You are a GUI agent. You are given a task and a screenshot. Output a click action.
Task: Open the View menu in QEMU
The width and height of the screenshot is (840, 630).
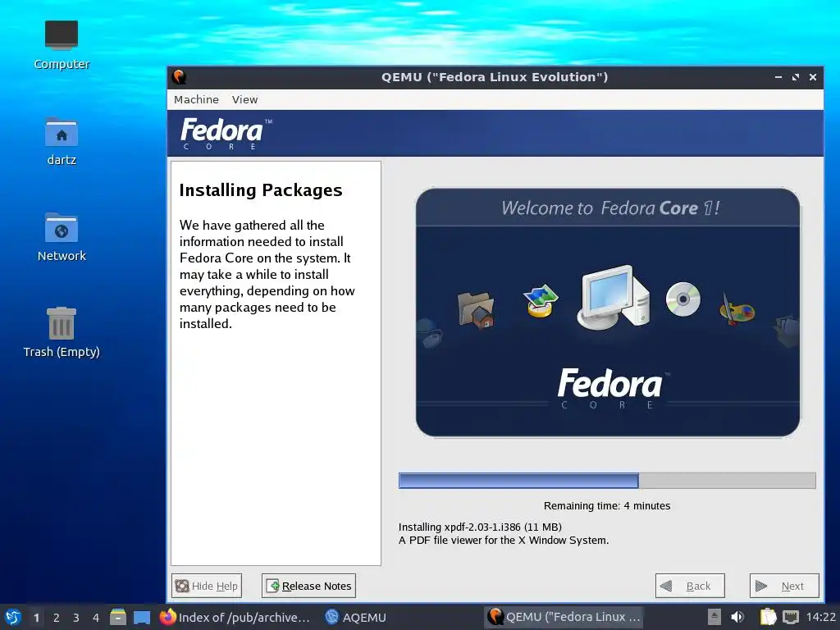point(244,99)
